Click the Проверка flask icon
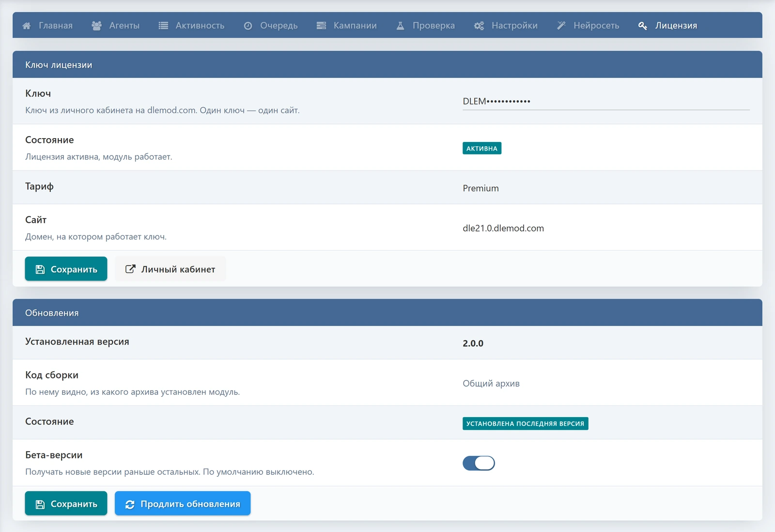The width and height of the screenshot is (775, 532). tap(400, 26)
